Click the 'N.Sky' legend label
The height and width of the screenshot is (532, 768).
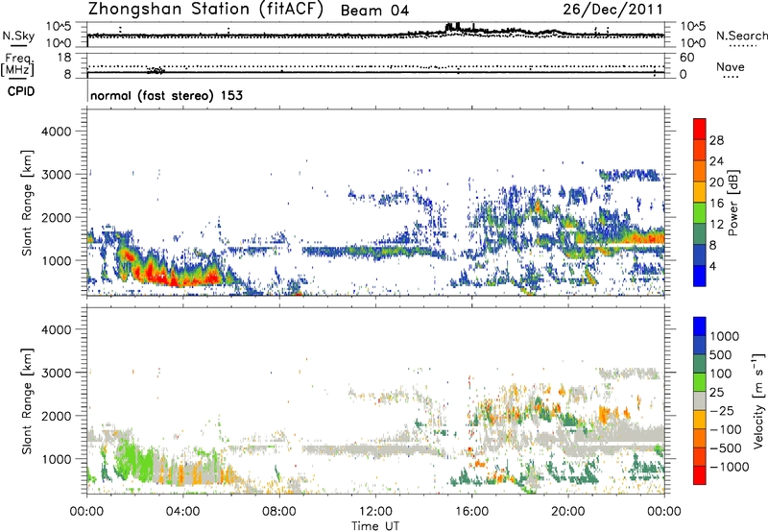click(18, 36)
